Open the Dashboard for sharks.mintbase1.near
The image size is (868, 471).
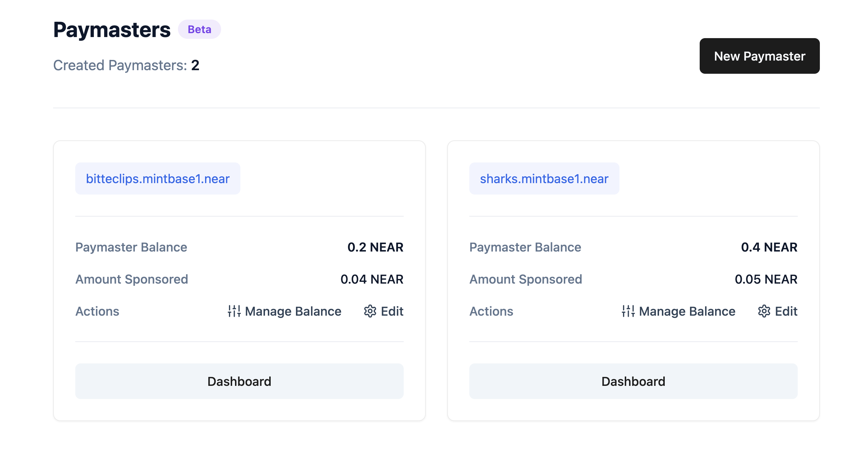click(x=633, y=381)
